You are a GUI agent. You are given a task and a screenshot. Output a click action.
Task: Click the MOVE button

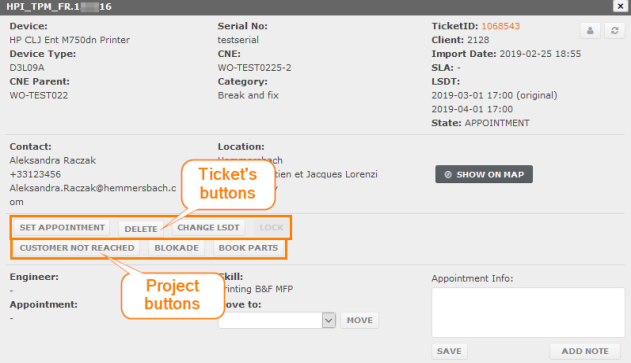360,320
